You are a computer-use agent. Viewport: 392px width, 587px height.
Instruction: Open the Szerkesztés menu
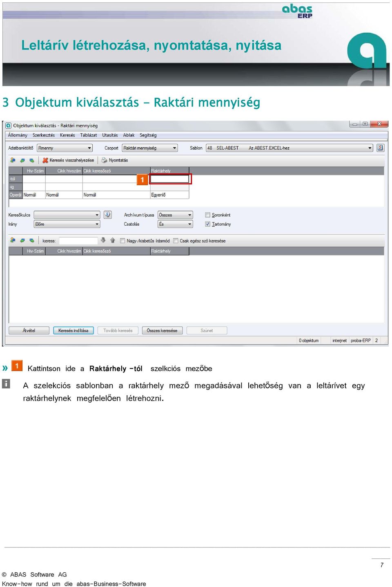click(x=44, y=135)
